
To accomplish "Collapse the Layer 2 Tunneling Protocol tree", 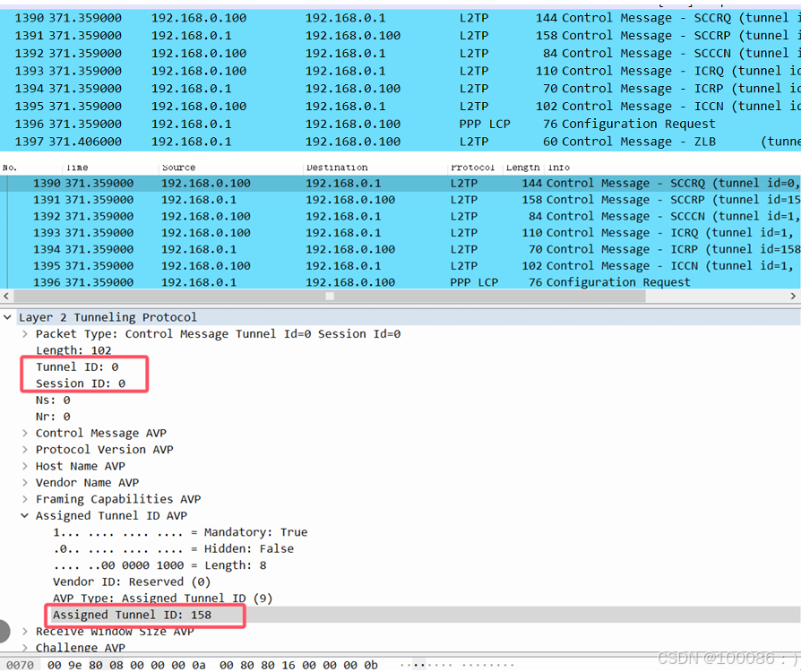I will pyautogui.click(x=7, y=316).
